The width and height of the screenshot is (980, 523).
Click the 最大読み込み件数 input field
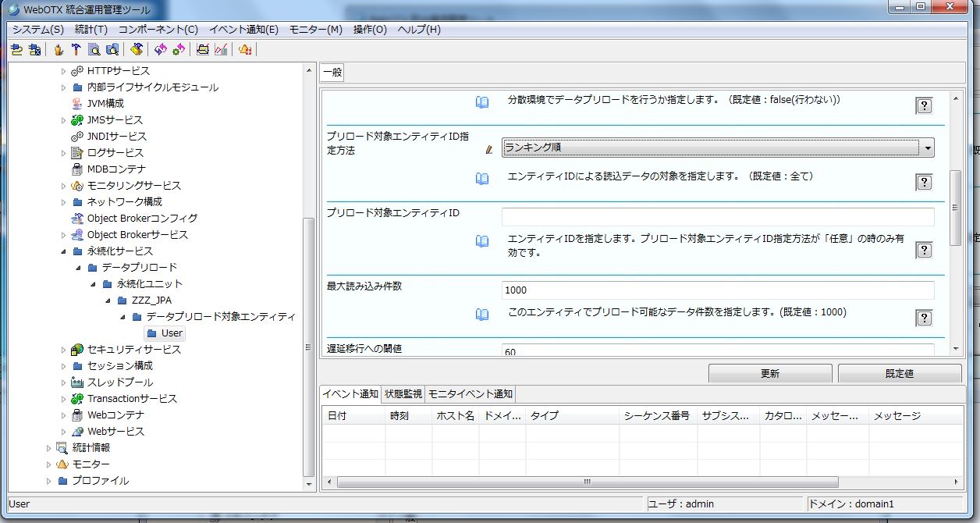[x=718, y=290]
